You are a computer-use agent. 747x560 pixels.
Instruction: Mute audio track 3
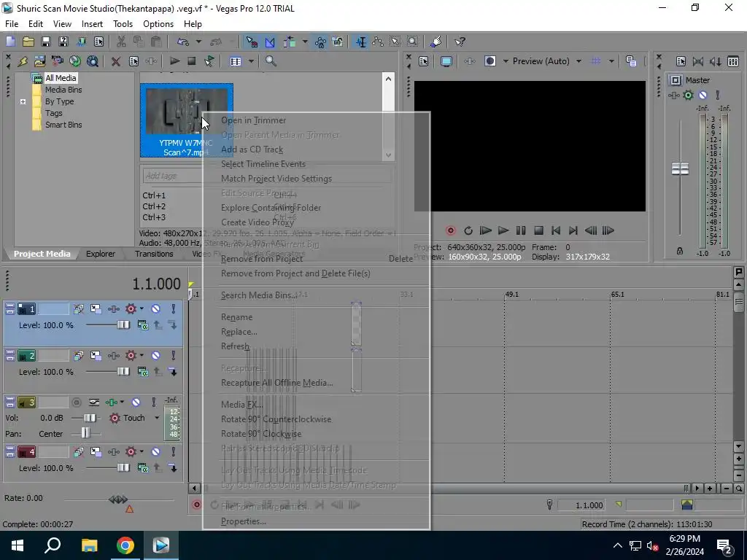(x=136, y=402)
